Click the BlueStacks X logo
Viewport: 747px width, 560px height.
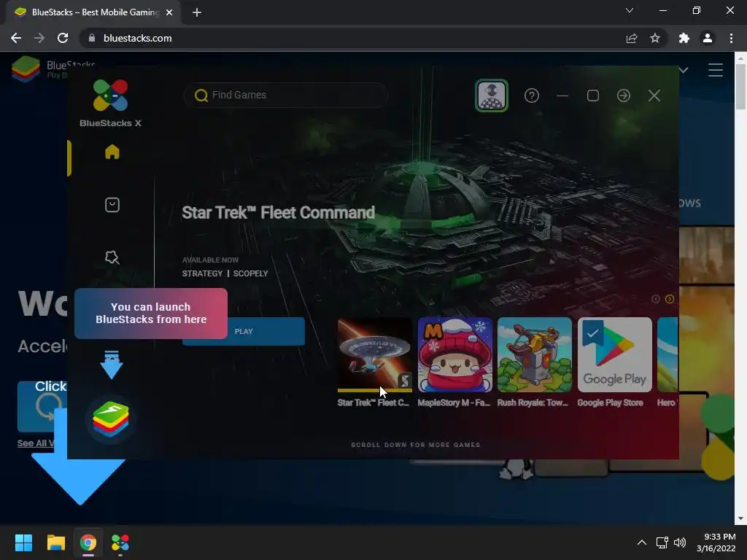[x=110, y=96]
